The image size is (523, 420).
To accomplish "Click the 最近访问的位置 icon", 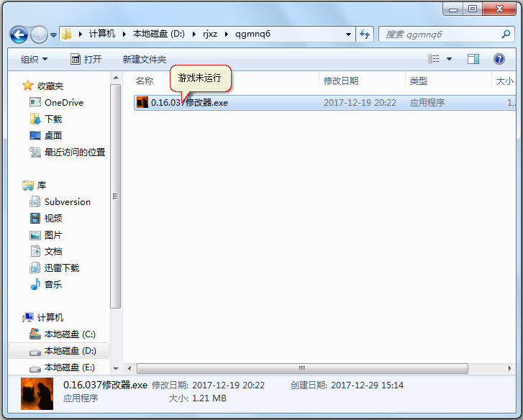I will click(35, 152).
